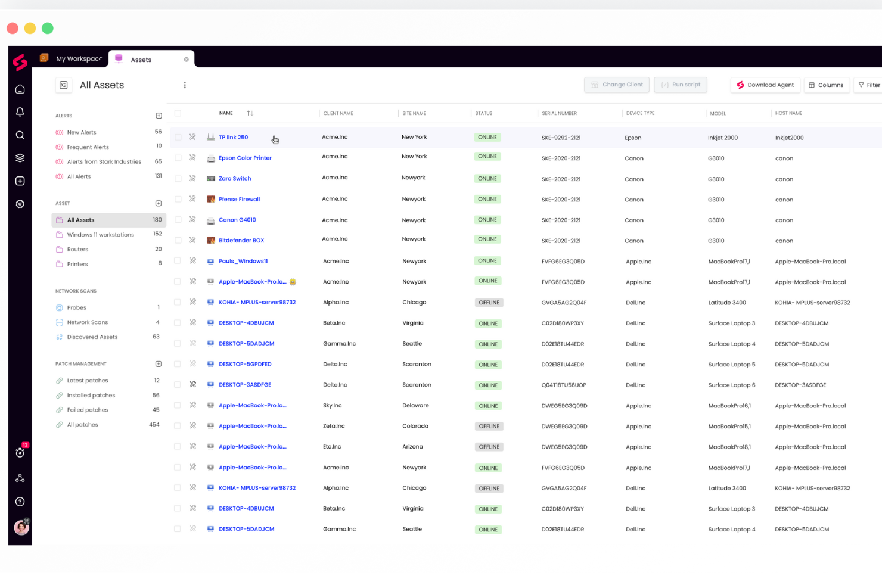Check the checkbox on the Zaro Switch row

177,178
